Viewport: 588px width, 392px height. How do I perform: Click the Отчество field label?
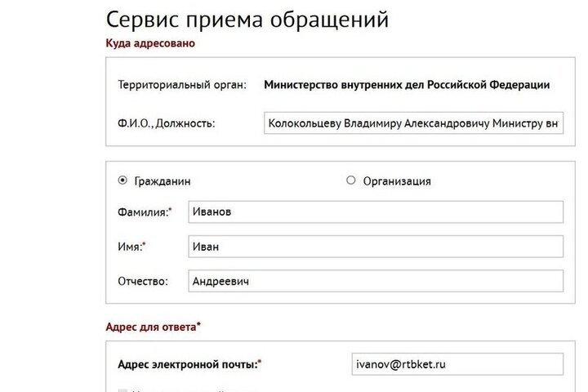click(x=143, y=281)
